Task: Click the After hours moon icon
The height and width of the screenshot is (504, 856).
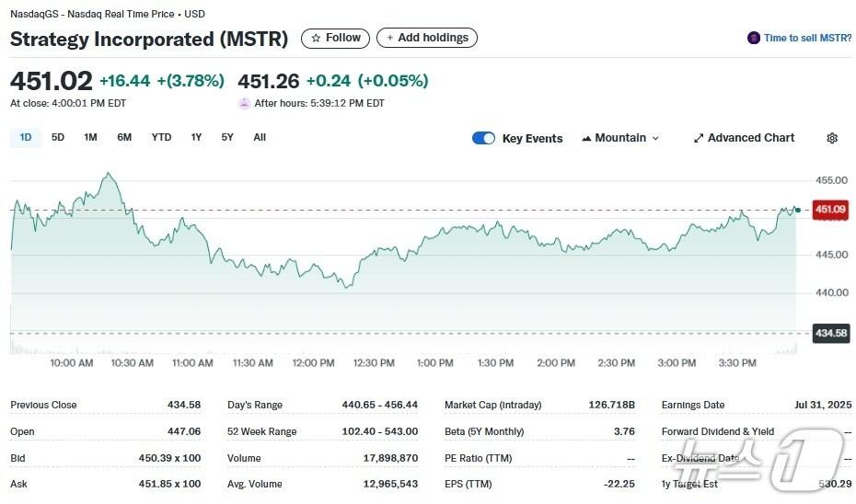Action: (x=244, y=103)
